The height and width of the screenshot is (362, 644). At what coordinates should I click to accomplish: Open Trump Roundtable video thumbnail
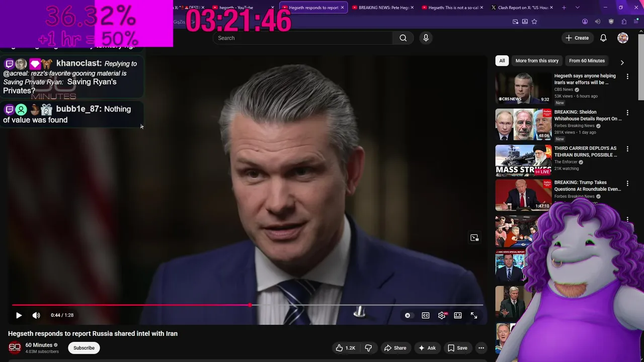[523, 195]
